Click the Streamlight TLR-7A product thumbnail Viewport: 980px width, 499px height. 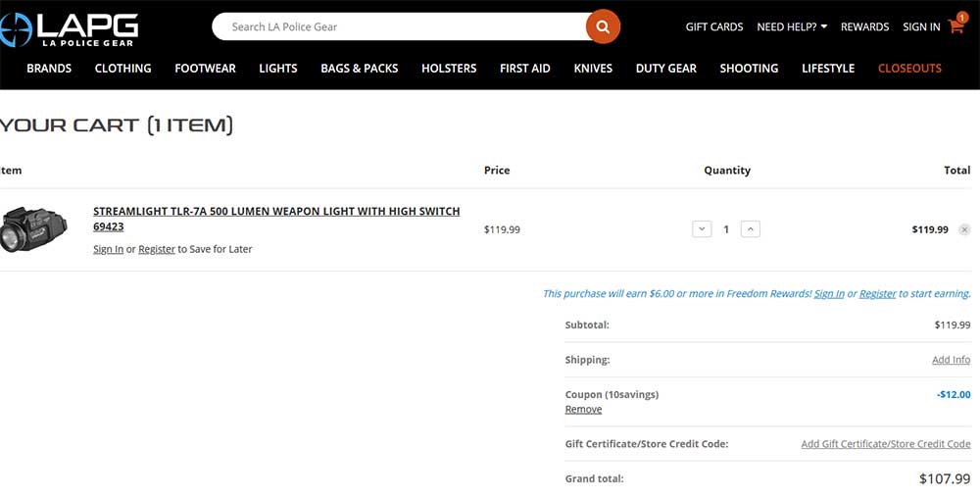[x=33, y=229]
